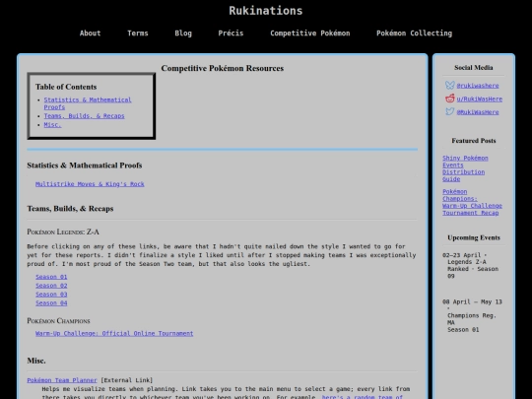
Task: Click the Rukinations site title
Action: 266,11
